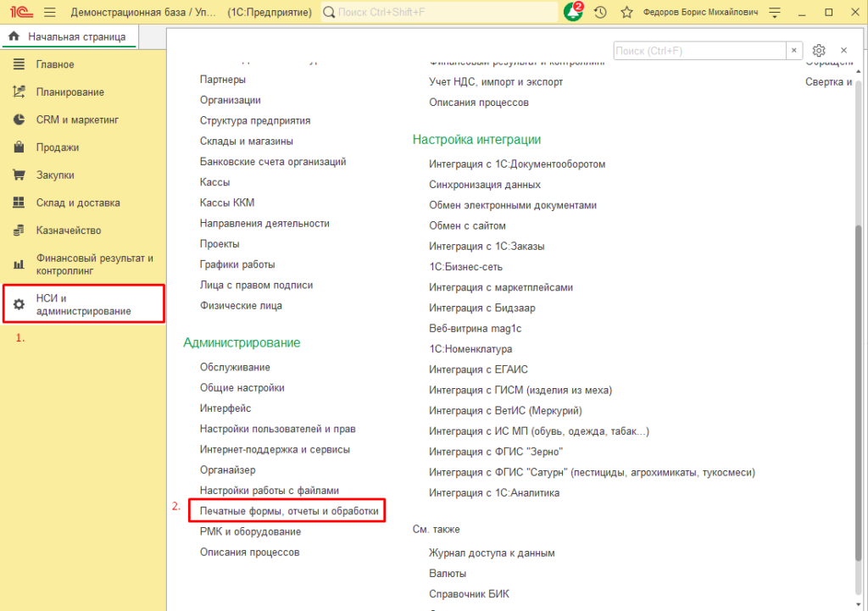Open Закупки section
Screen dimensions: 868x611
83,175
